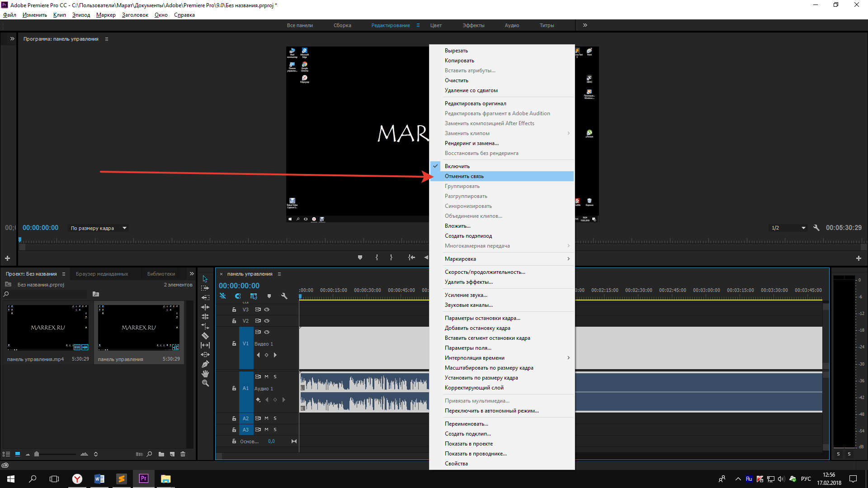The image size is (868, 488).
Task: Toggle Solo on Аудио 1 track
Action: point(275,376)
